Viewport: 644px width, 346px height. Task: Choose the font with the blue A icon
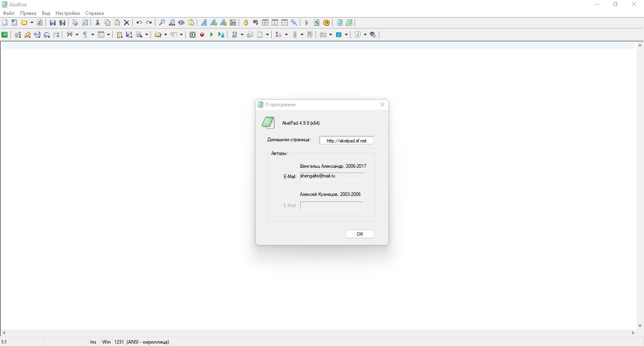point(204,23)
